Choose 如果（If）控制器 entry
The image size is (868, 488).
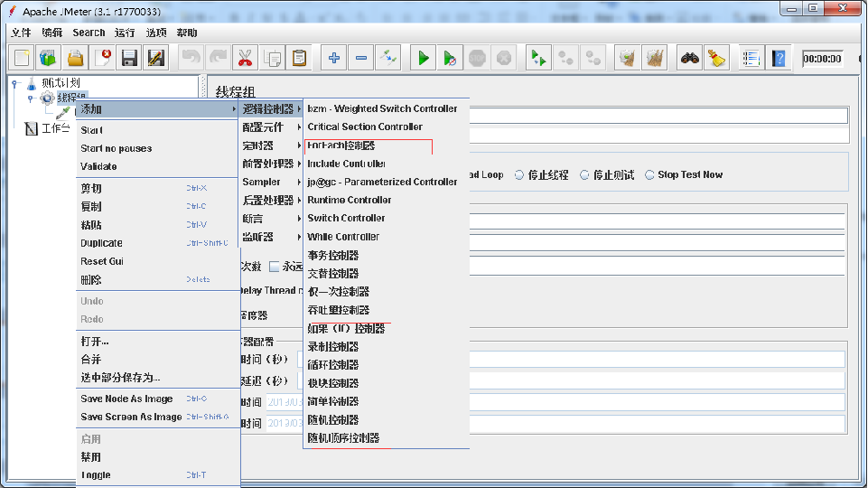pyautogui.click(x=387, y=328)
